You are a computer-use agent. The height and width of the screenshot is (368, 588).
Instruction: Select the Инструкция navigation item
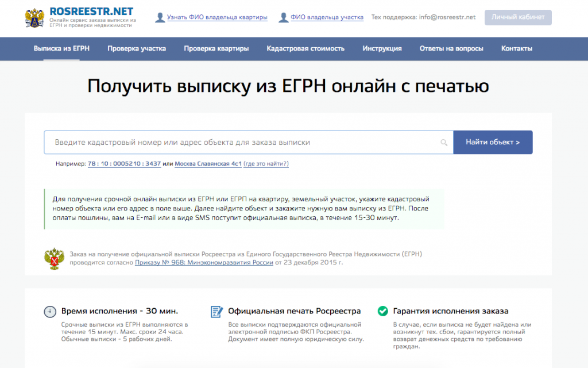(382, 49)
